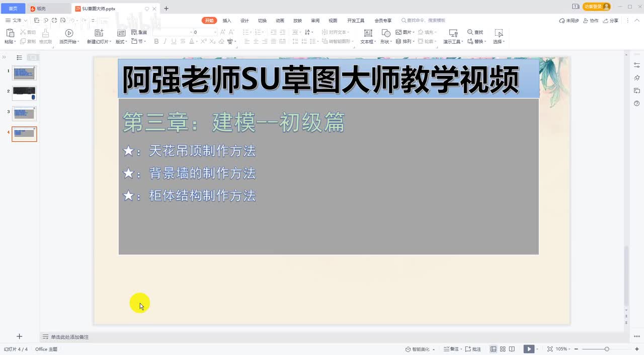Open the Insert (插入) ribbon tab
Screen dimensions: 644x355
[x=227, y=21]
